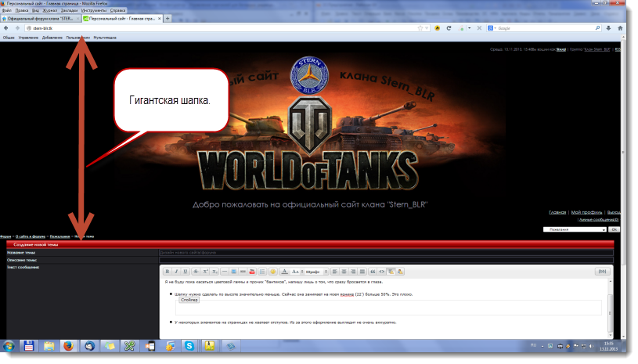
Task: Open the Пожелания breadcrumb link
Action: [59, 236]
